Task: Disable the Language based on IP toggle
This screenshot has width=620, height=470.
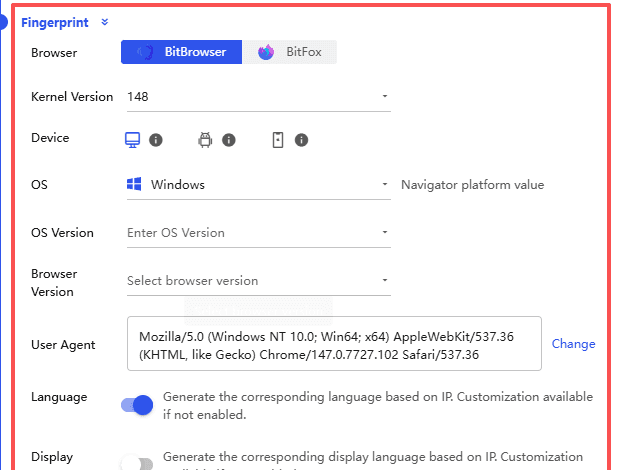Action: click(137, 405)
